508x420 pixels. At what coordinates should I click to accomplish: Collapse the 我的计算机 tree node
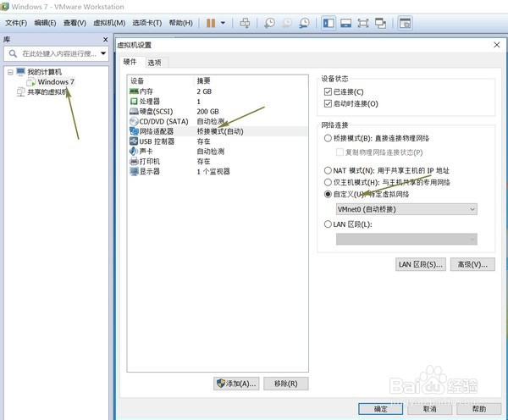point(10,72)
